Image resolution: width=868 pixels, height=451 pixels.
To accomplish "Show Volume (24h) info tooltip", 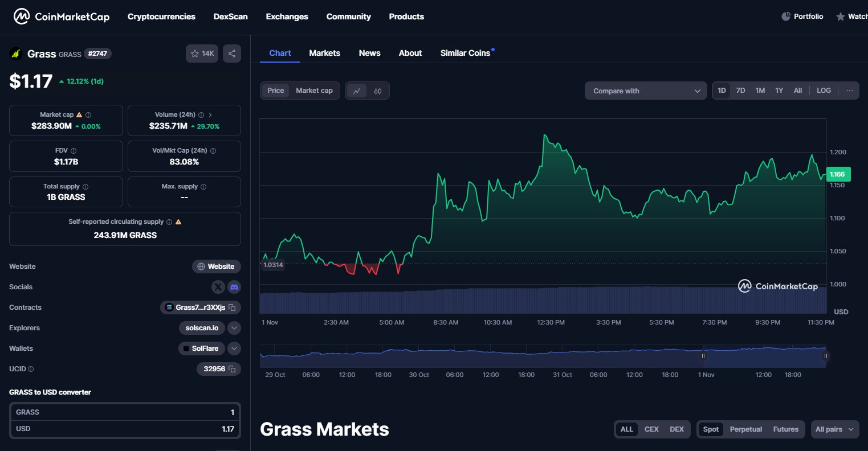I will 201,114.
